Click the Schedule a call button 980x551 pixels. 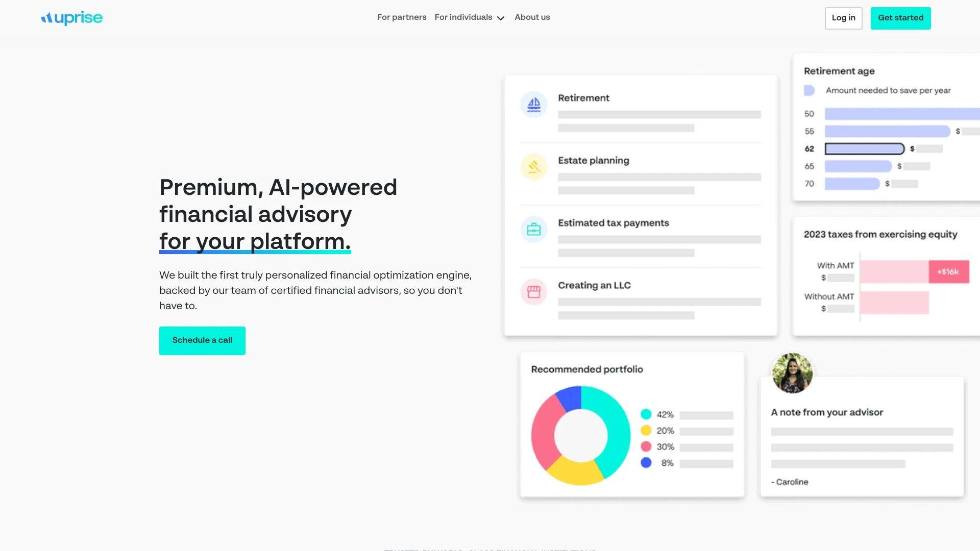202,340
